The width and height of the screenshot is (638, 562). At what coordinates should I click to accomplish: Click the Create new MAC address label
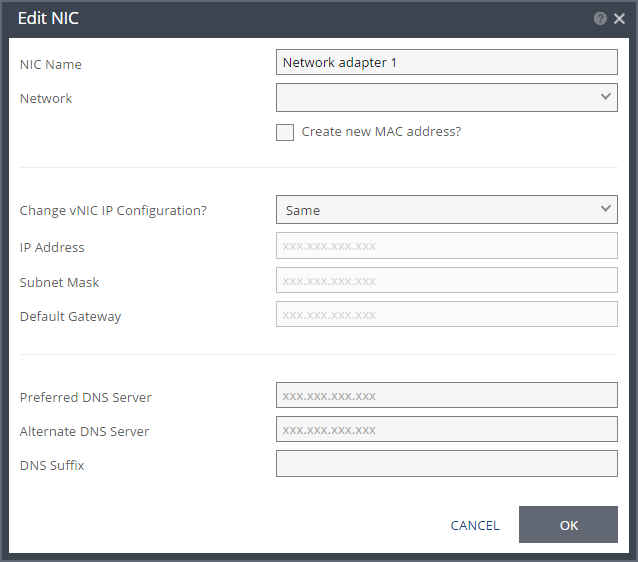pos(381,131)
